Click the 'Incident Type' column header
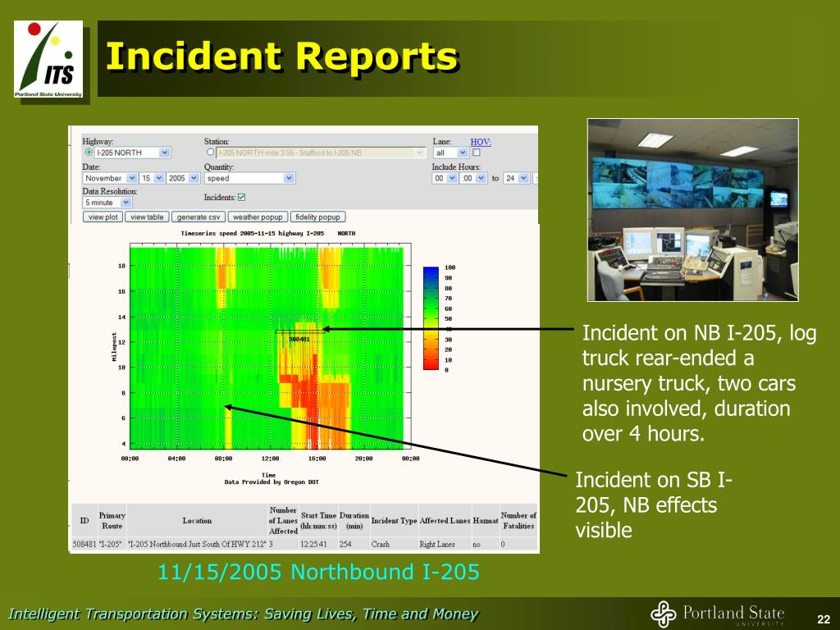The width and height of the screenshot is (840, 630). tap(394, 521)
